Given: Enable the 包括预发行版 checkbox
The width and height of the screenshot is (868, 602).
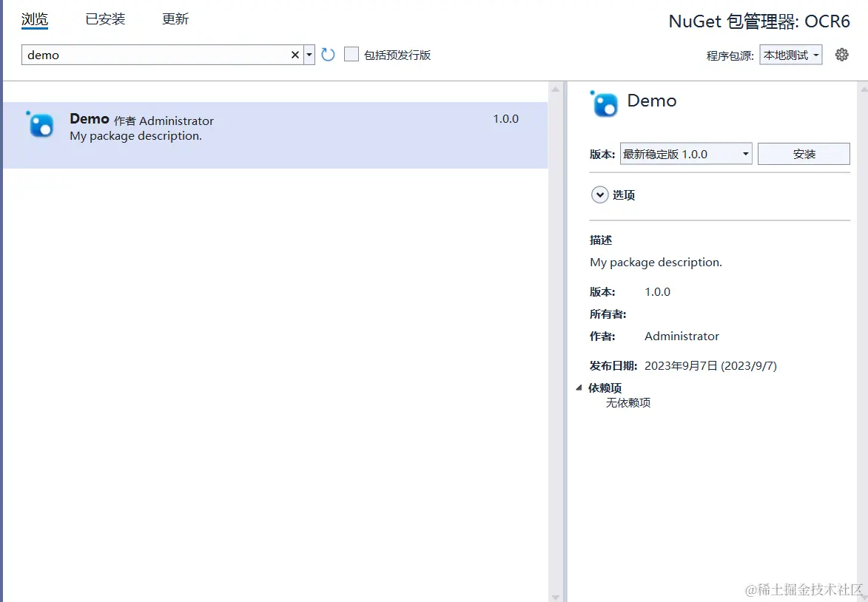Looking at the screenshot, I should 351,54.
